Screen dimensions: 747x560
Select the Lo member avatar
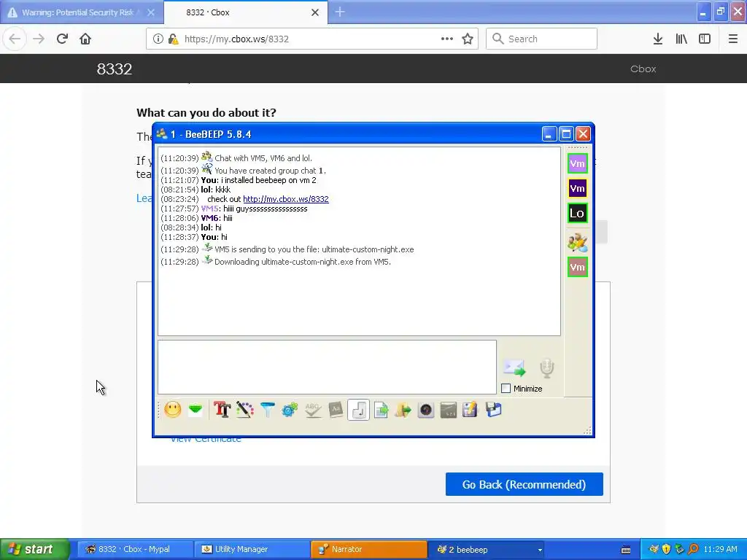(578, 213)
